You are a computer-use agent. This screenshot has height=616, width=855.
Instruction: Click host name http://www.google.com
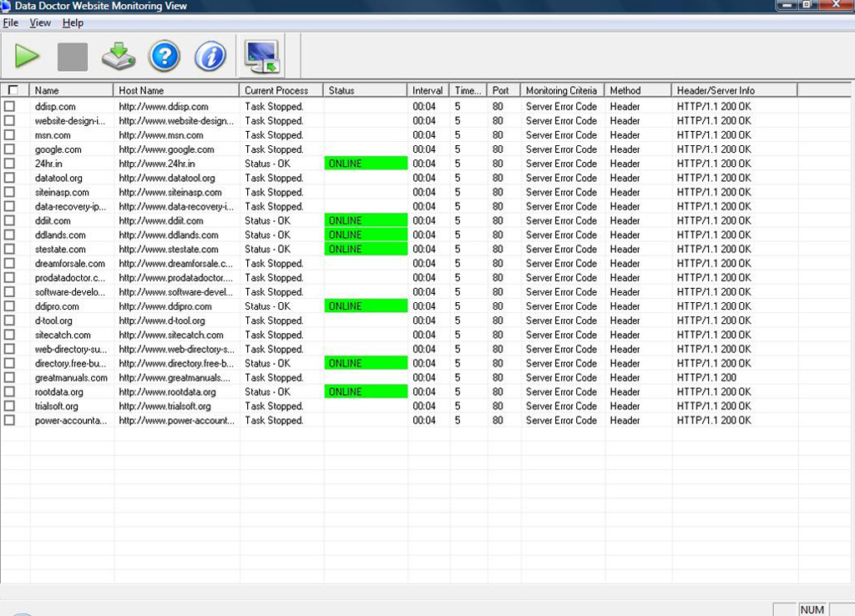(x=166, y=149)
